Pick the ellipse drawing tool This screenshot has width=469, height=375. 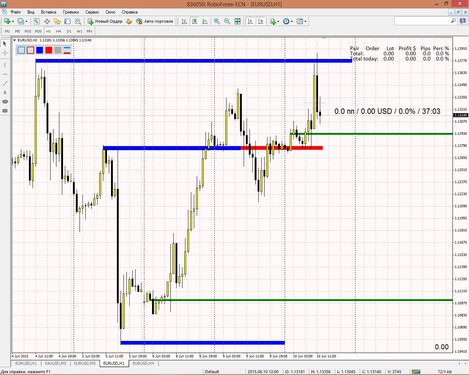(x=5, y=102)
